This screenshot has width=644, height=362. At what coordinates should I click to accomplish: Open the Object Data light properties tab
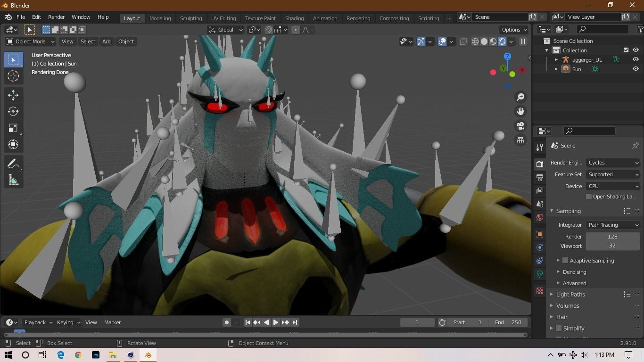pos(540,274)
